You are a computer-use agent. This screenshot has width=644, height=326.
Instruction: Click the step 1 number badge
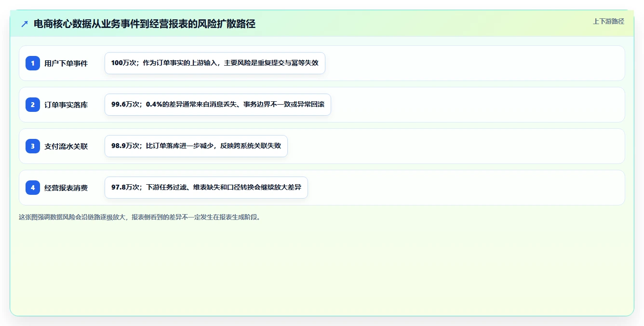tap(33, 63)
